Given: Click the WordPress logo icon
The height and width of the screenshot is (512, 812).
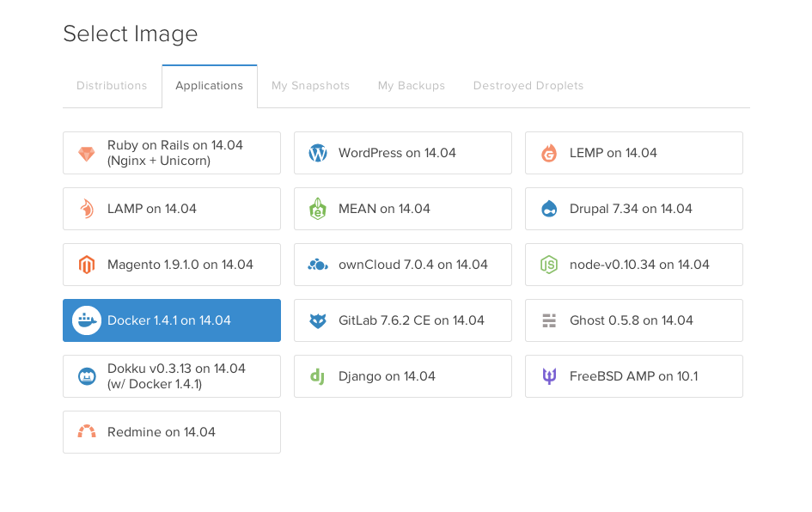Looking at the screenshot, I should pos(318,153).
